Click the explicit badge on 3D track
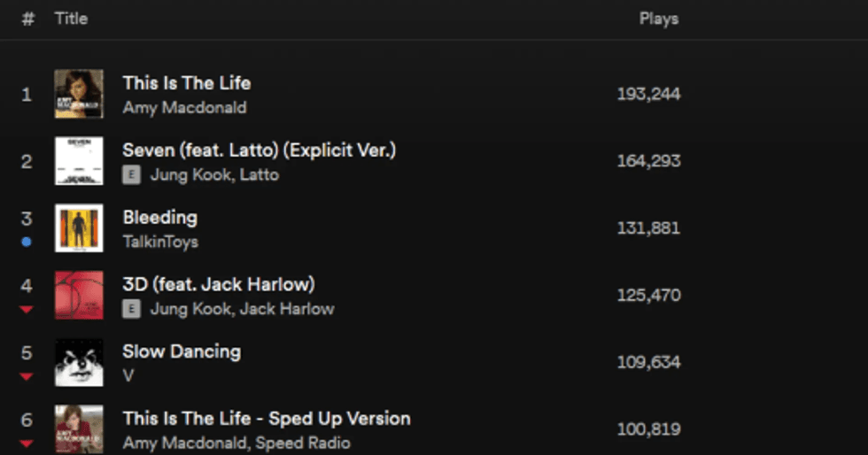Viewport: 868px width, 455px height. (131, 309)
